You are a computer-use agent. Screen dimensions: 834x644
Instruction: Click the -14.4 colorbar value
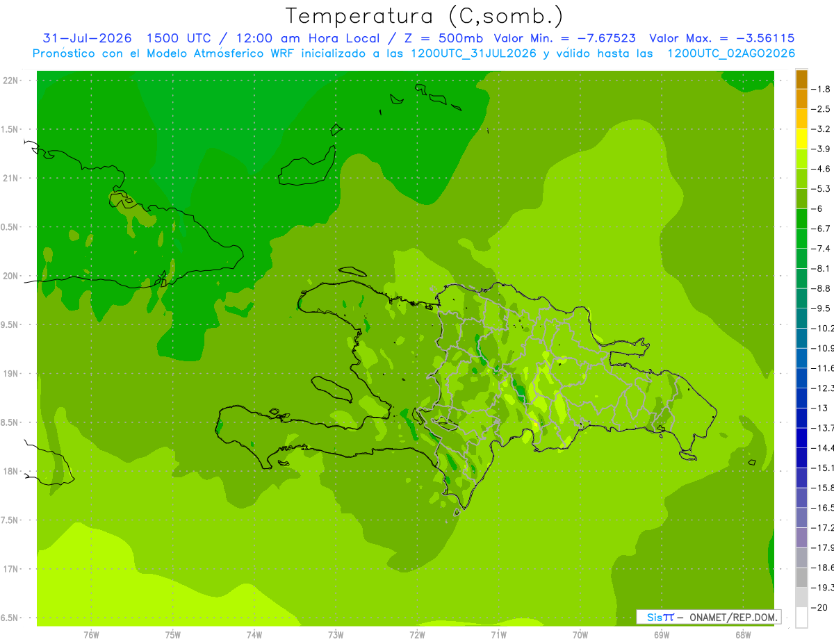[x=822, y=448]
